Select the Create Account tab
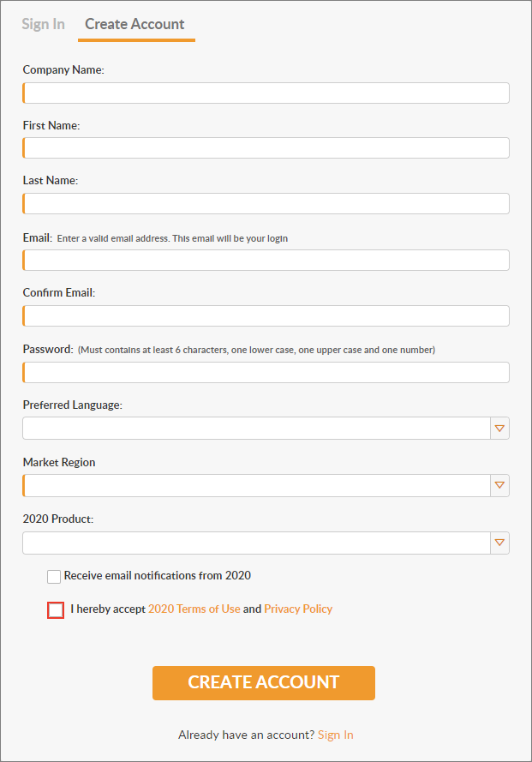Image resolution: width=532 pixels, height=762 pixels. pos(134,24)
